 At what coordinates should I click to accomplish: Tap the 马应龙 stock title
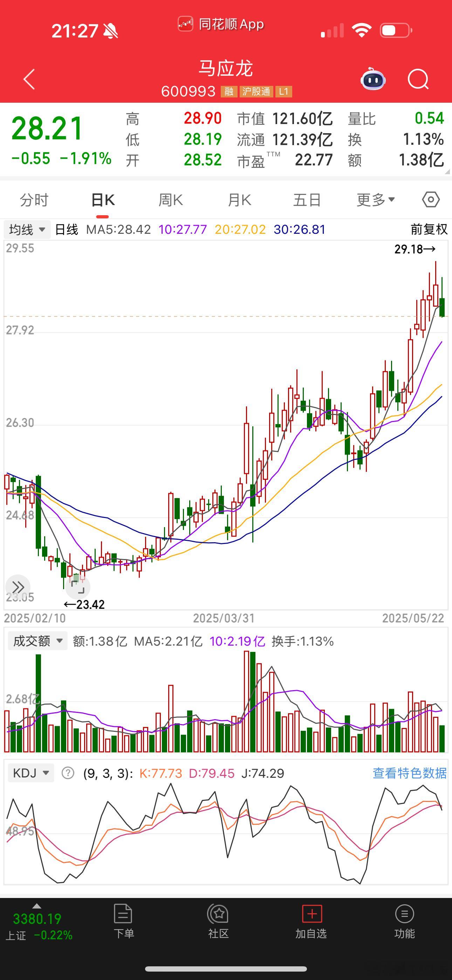click(x=226, y=68)
